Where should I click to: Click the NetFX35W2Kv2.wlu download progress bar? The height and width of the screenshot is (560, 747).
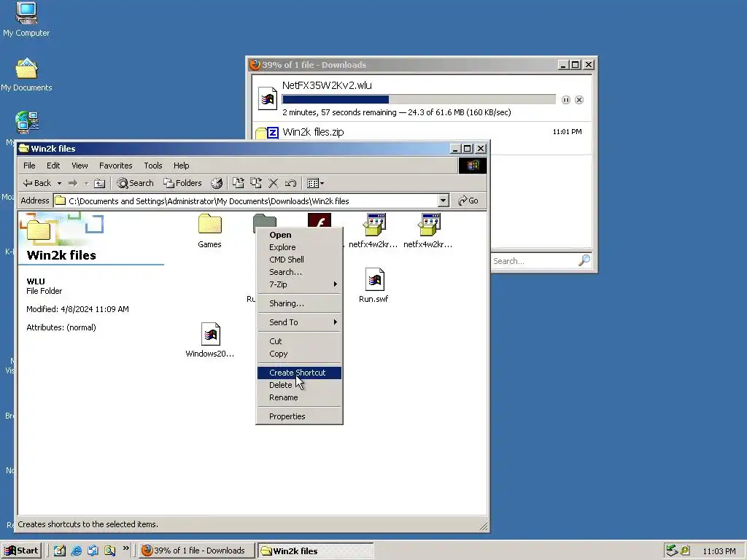[x=419, y=99]
